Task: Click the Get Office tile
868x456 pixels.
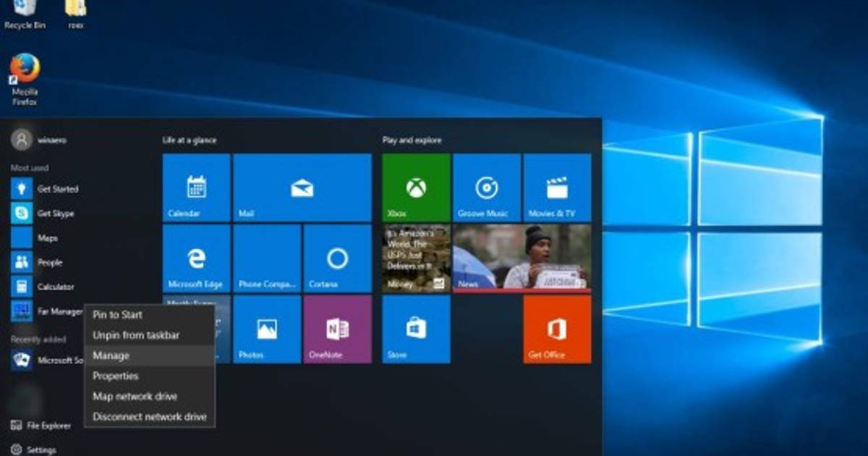Action: coord(557,329)
